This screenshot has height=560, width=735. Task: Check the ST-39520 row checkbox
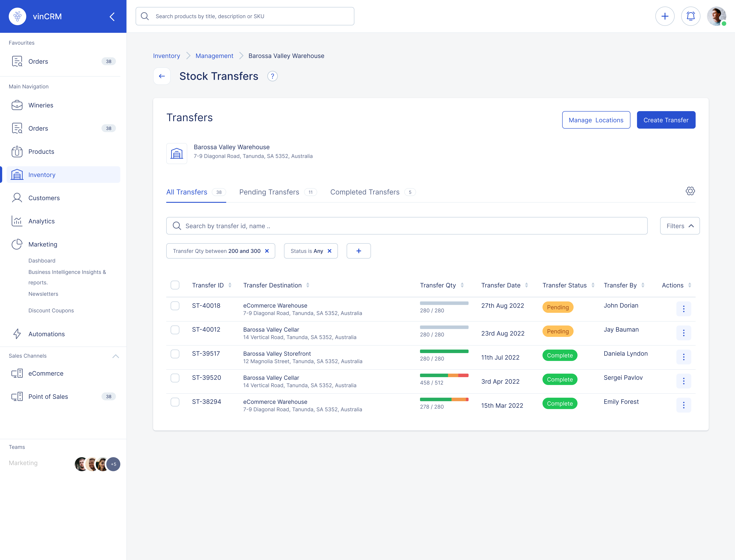click(175, 378)
